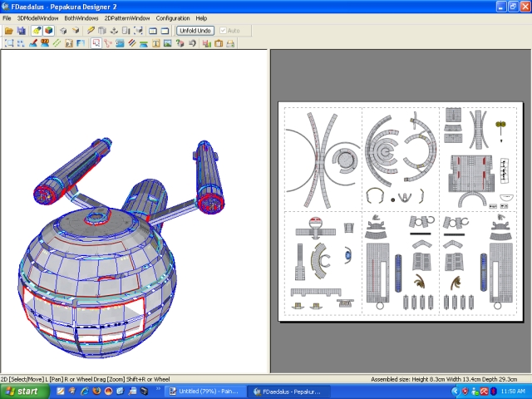Toggle the colored texture cube icon
Viewport: 532px width, 399px height.
[48, 31]
